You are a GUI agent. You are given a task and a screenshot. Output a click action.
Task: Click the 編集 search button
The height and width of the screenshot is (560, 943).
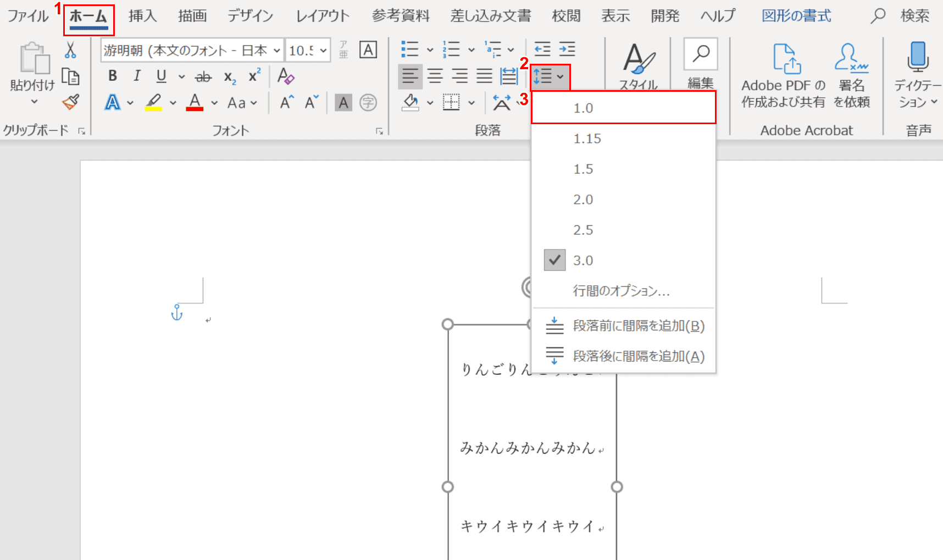coord(701,64)
